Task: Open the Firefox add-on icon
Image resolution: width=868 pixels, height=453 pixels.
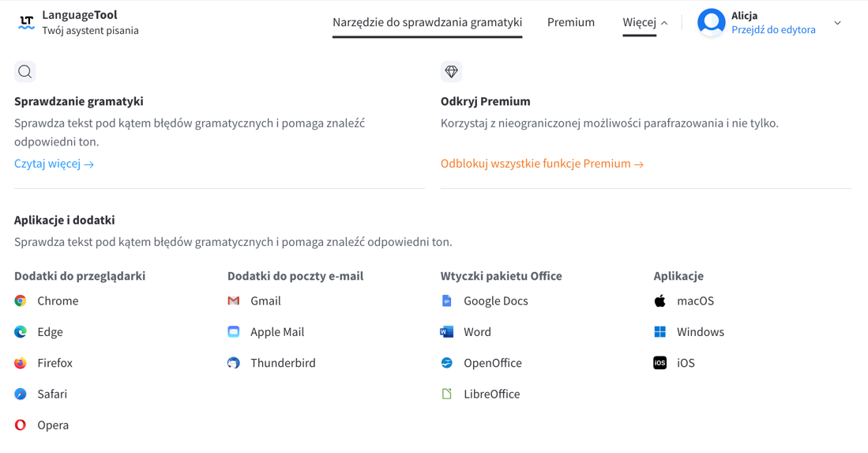Action: pyautogui.click(x=21, y=363)
